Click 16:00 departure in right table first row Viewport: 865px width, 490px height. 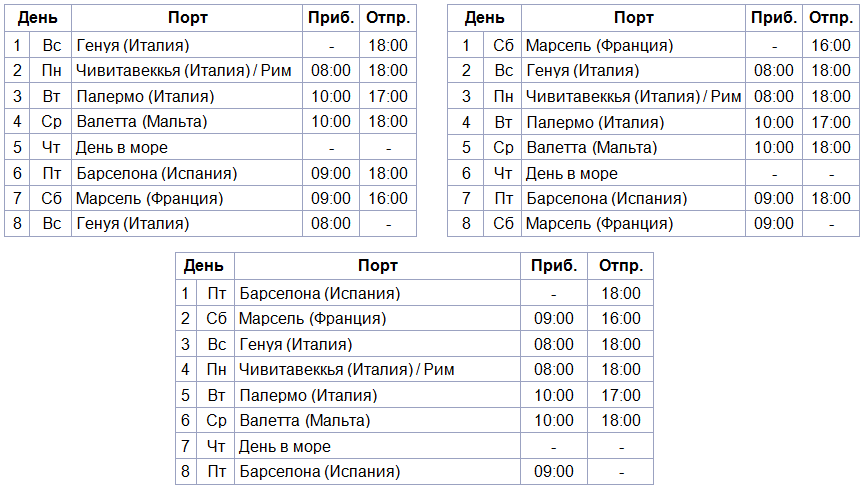point(831,45)
